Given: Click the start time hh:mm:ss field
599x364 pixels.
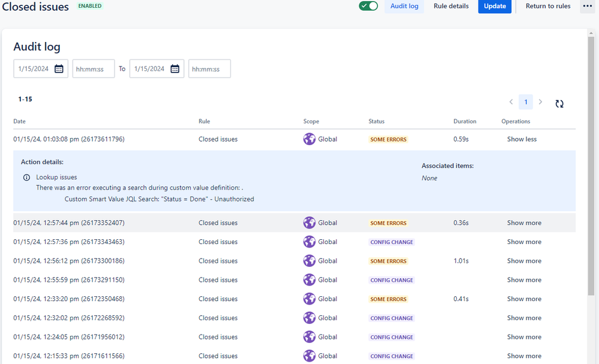Looking at the screenshot, I should (x=94, y=69).
